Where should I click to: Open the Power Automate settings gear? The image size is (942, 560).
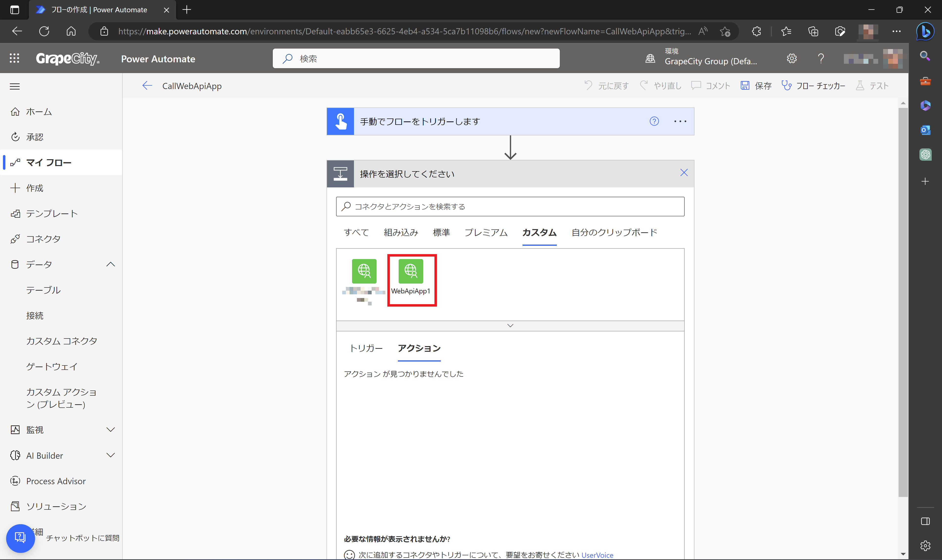pos(792,58)
